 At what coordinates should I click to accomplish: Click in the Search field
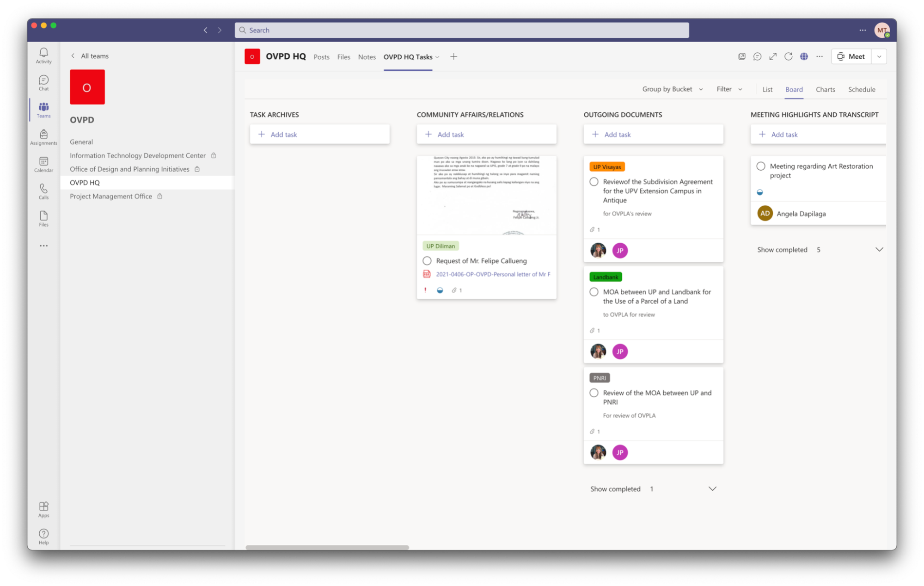pos(462,30)
